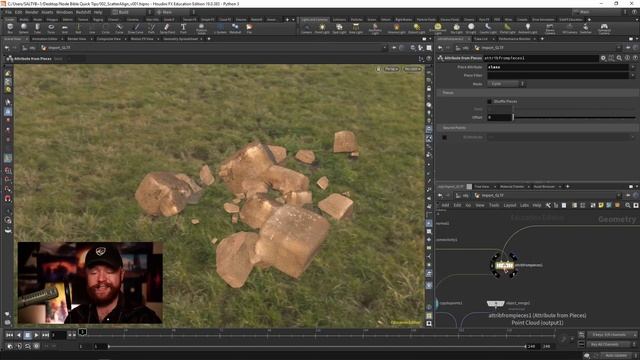Viewport: 640px width, 360px height.
Task: Select the Metaball shelf tool
Action: tap(235, 28)
